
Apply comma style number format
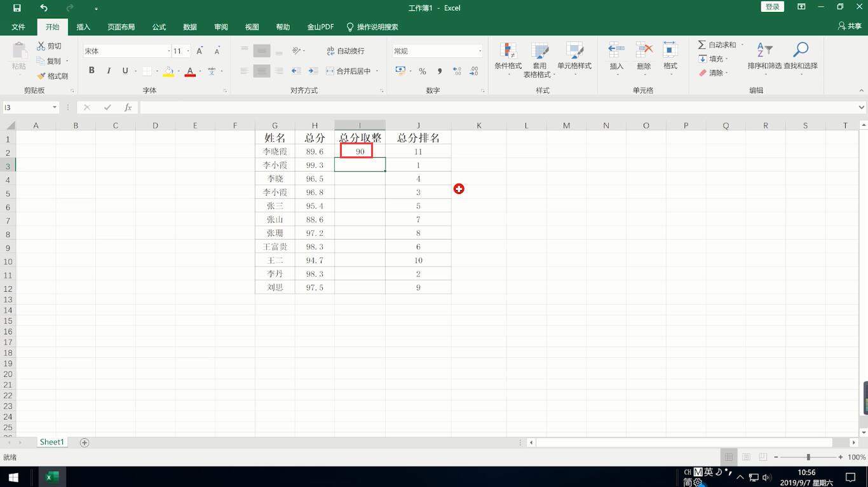tap(440, 71)
